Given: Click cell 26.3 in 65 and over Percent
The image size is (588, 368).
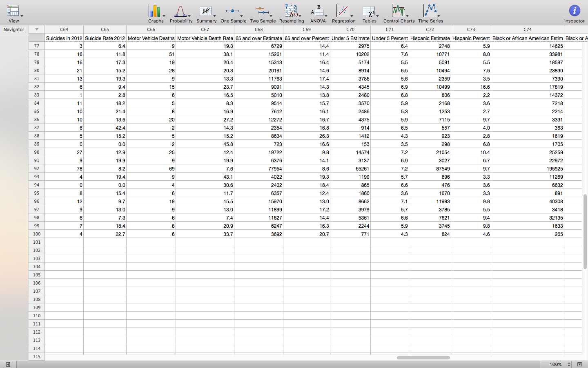Looking at the screenshot, I should pos(307,136).
